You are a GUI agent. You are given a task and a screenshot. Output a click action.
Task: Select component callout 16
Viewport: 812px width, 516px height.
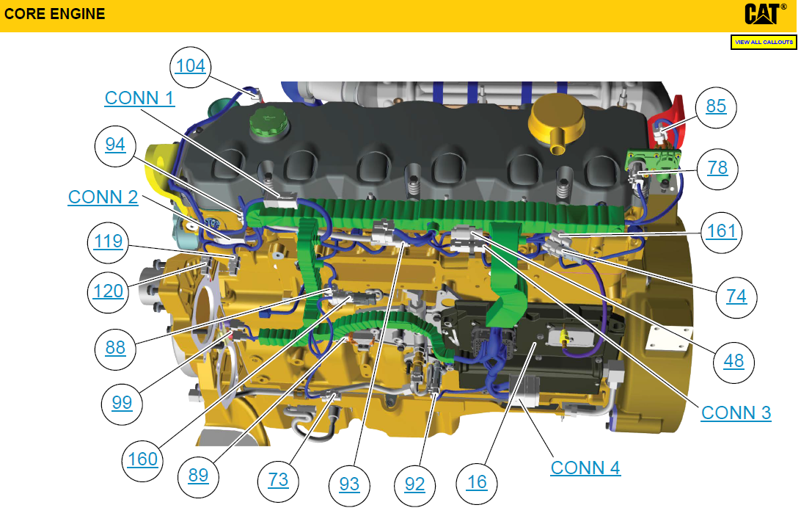click(x=477, y=482)
